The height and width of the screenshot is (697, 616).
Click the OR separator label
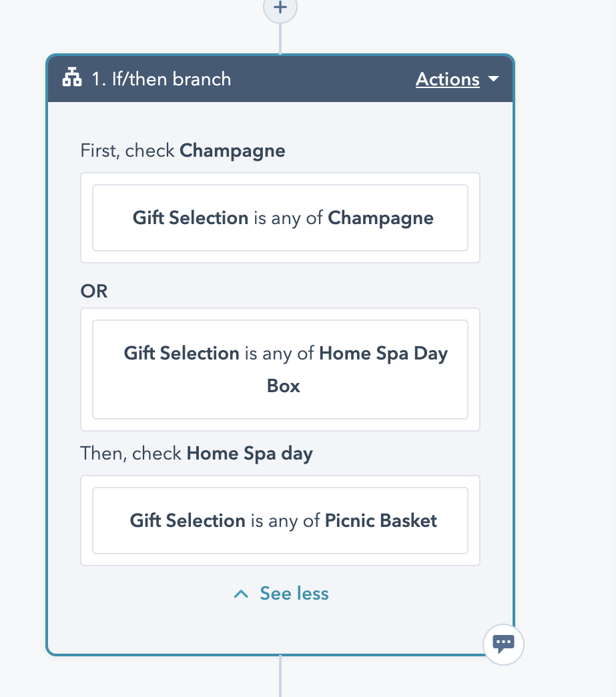pos(94,291)
